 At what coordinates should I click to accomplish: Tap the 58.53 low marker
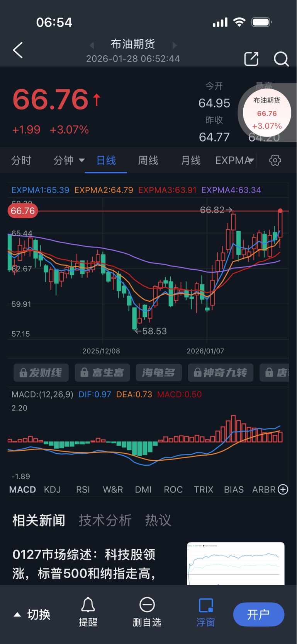tap(151, 331)
